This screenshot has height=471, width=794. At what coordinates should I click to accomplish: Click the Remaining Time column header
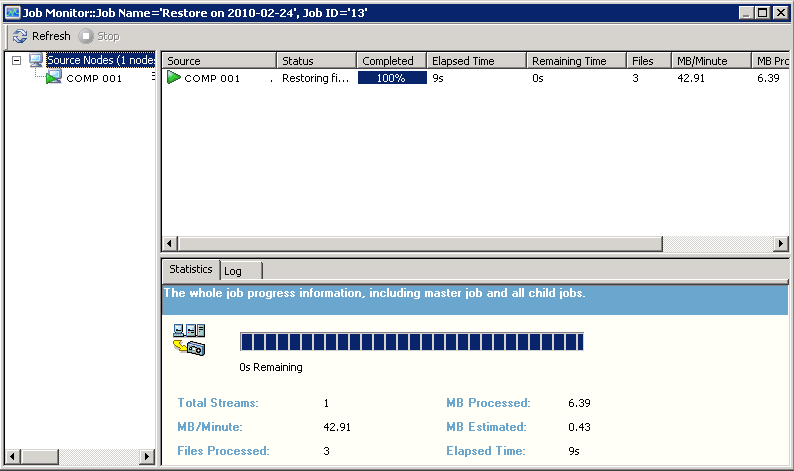576,61
